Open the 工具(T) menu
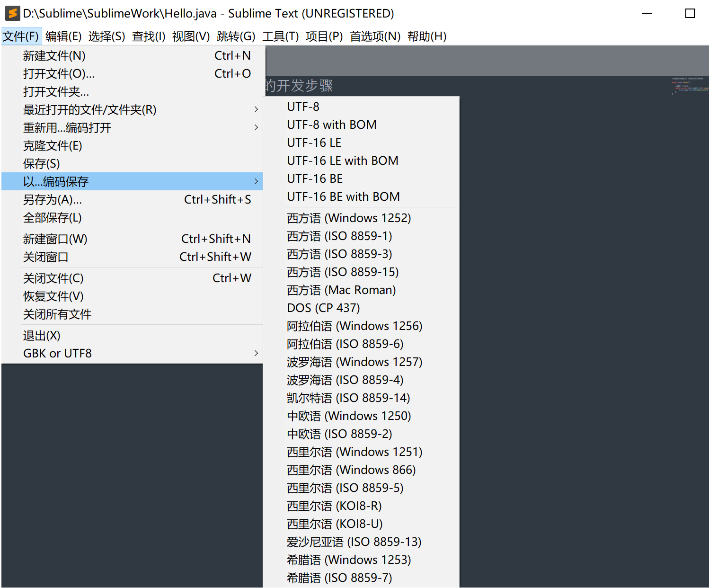The width and height of the screenshot is (709, 588). pyautogui.click(x=281, y=36)
